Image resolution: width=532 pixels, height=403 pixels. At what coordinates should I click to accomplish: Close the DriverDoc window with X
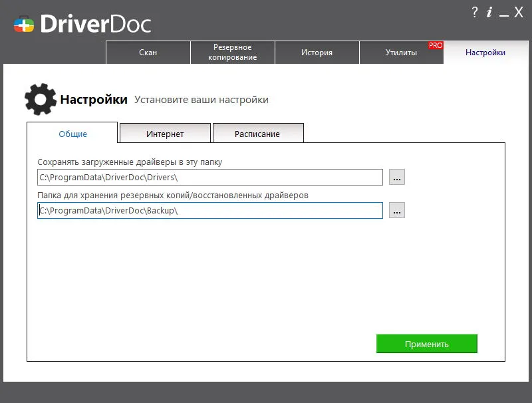519,13
